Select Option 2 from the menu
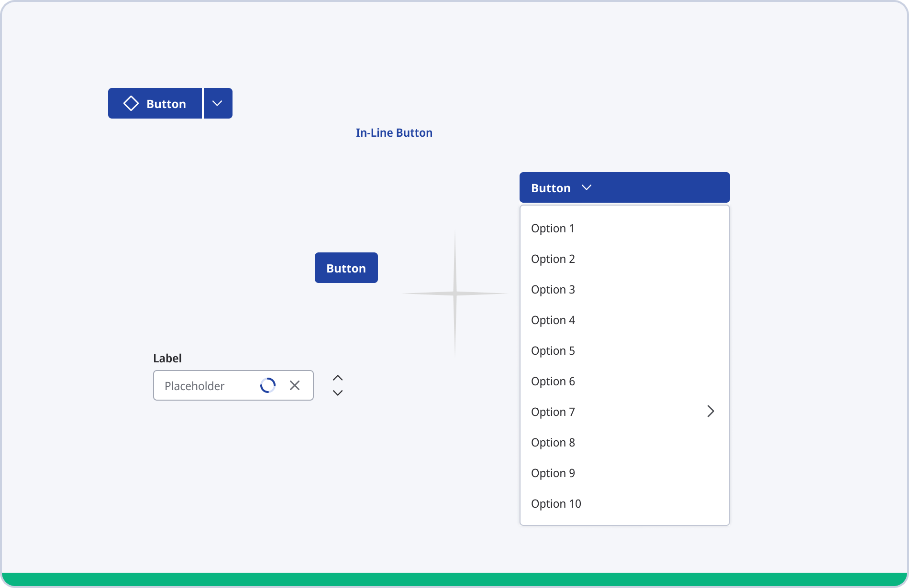 click(x=553, y=259)
